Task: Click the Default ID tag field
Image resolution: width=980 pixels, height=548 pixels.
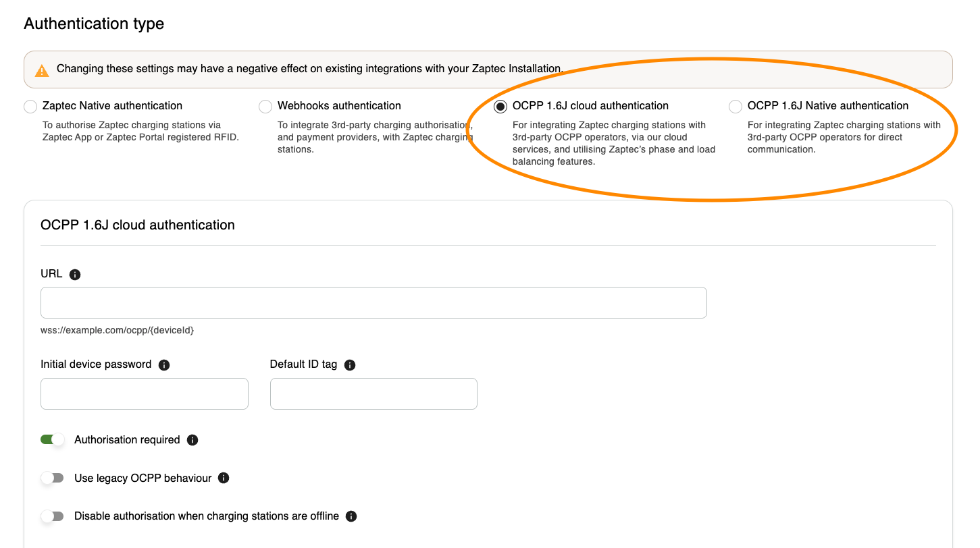Action: (373, 393)
